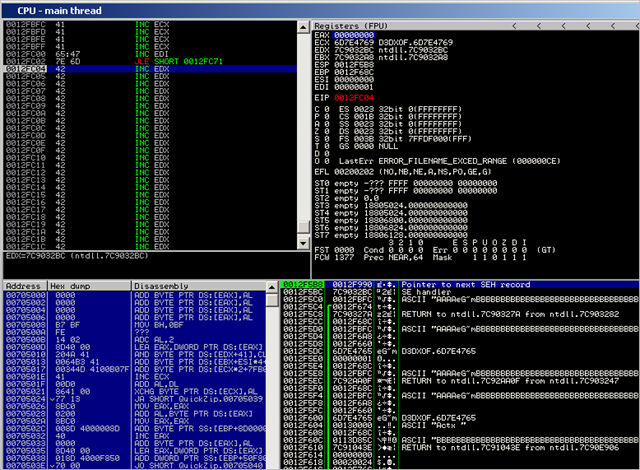Select the JLE SHORT 0012FC71 instruction
The width and height of the screenshot is (640, 470).
coord(190,62)
